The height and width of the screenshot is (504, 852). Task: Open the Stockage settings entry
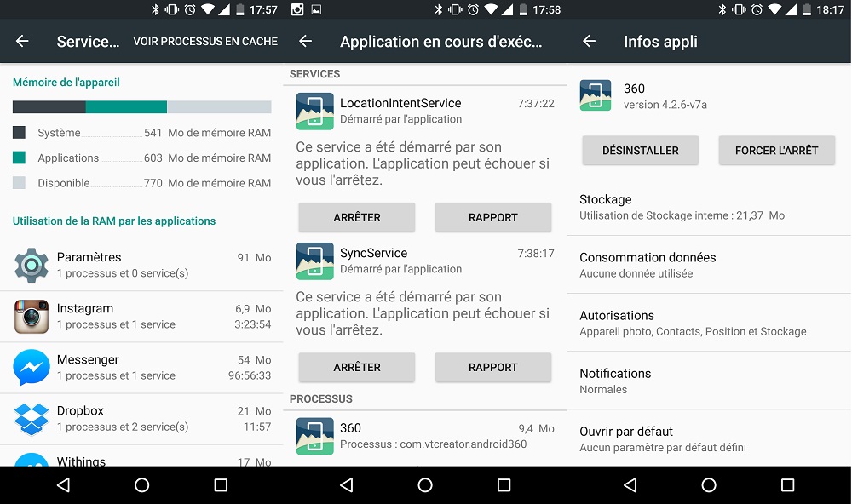707,207
